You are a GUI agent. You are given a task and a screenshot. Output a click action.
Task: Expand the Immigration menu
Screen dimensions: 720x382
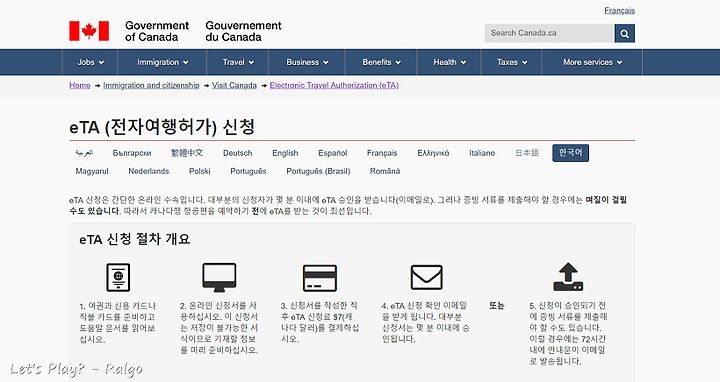click(x=163, y=62)
